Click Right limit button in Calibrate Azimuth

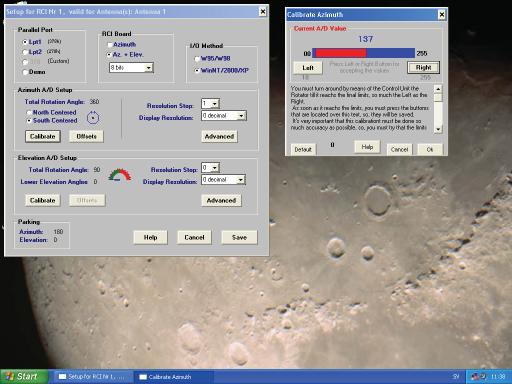(x=423, y=68)
